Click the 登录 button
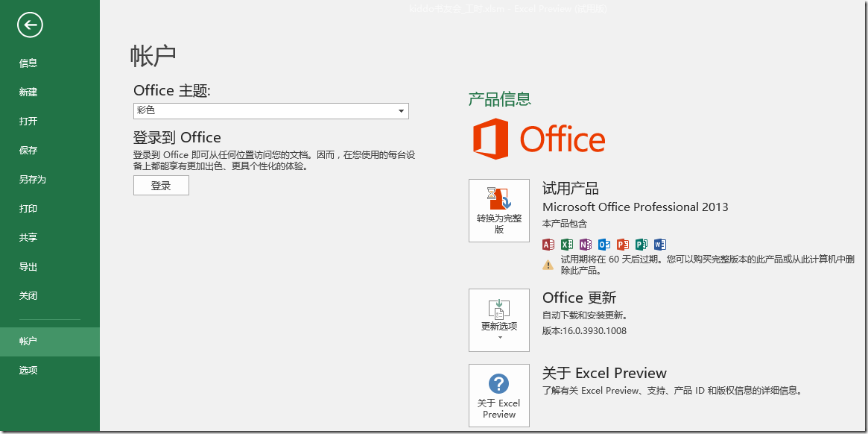This screenshot has height=434, width=868. pos(161,186)
